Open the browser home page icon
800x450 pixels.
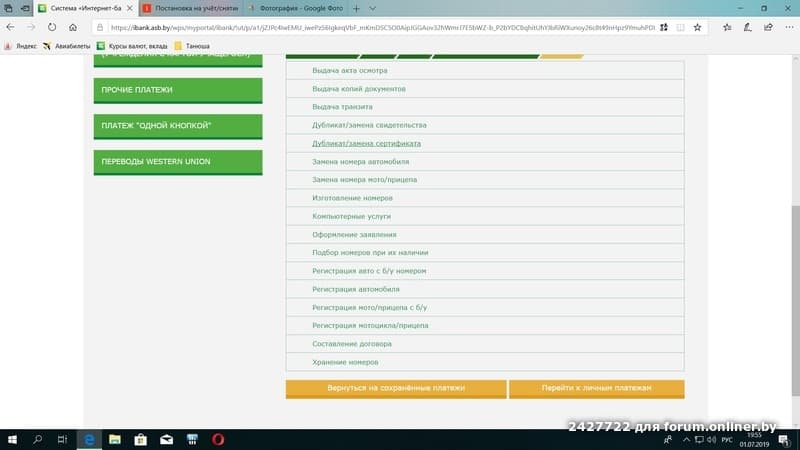tap(73, 27)
